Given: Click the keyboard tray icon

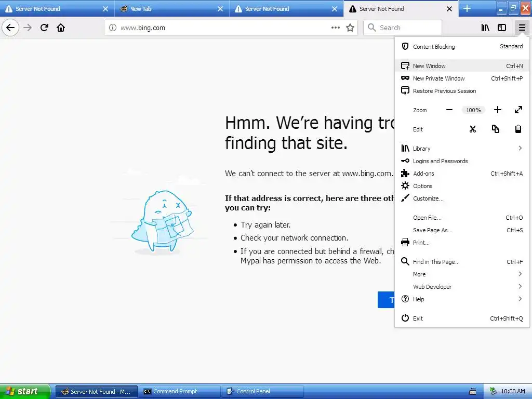Looking at the screenshot, I should 473,392.
